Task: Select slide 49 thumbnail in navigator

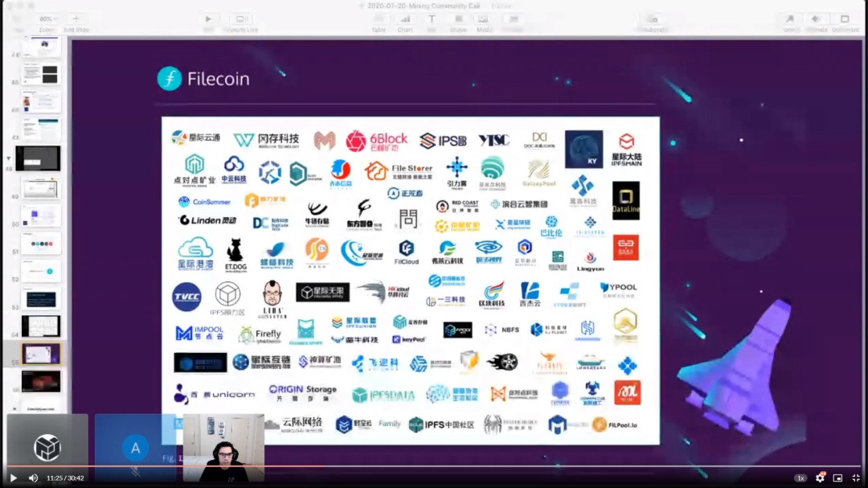Action: (41, 188)
